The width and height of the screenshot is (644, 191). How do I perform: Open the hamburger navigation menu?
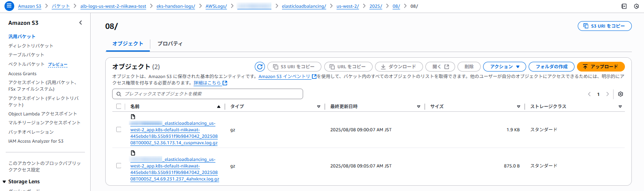[x=9, y=6]
